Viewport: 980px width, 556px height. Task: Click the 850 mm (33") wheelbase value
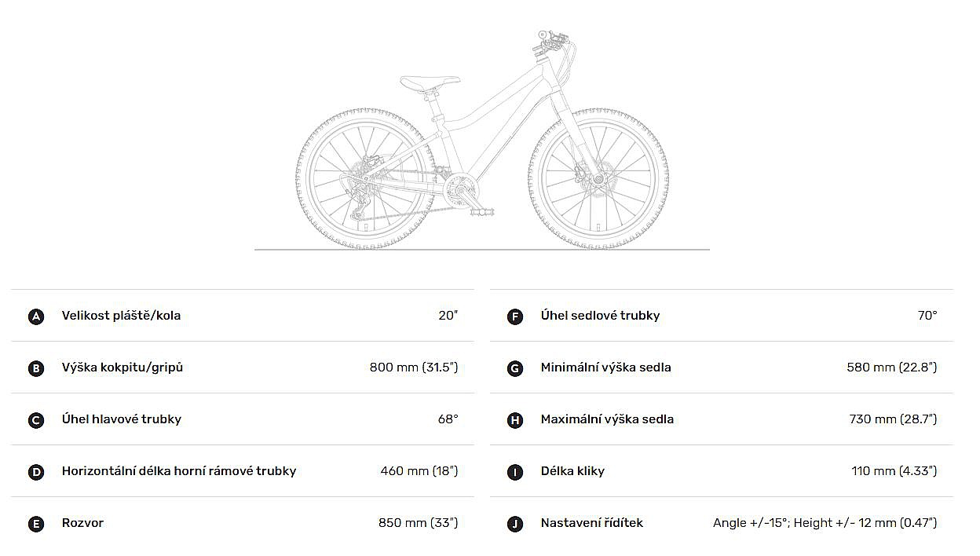pos(418,523)
